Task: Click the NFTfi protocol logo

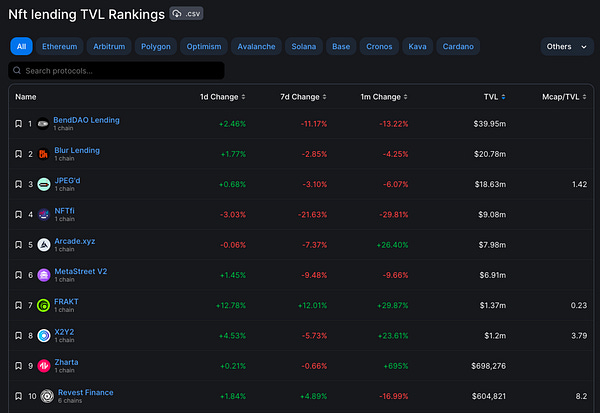Action: pyautogui.click(x=44, y=214)
